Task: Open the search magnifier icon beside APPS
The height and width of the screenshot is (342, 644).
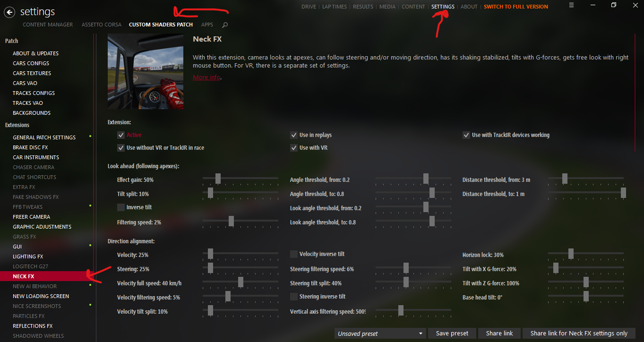Action: (x=225, y=25)
